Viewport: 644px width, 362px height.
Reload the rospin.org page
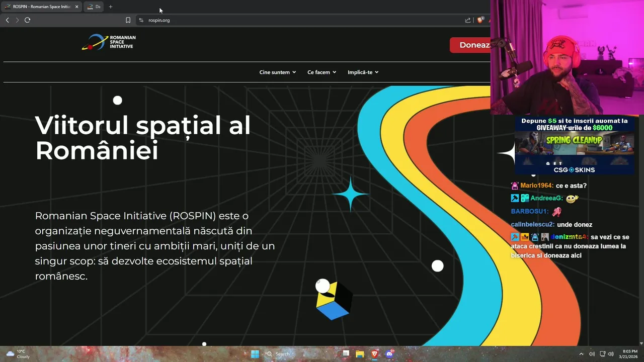tap(27, 20)
